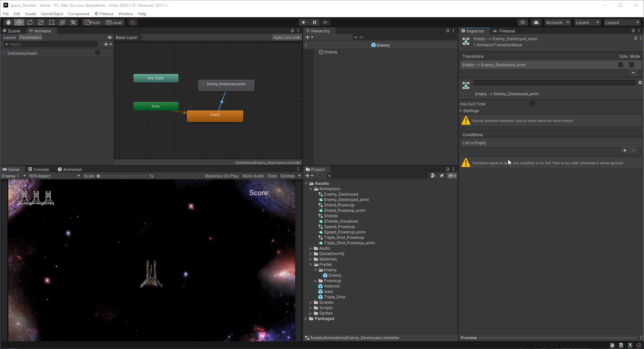Add a transition condition
The width and height of the screenshot is (644, 349).
coord(625,150)
